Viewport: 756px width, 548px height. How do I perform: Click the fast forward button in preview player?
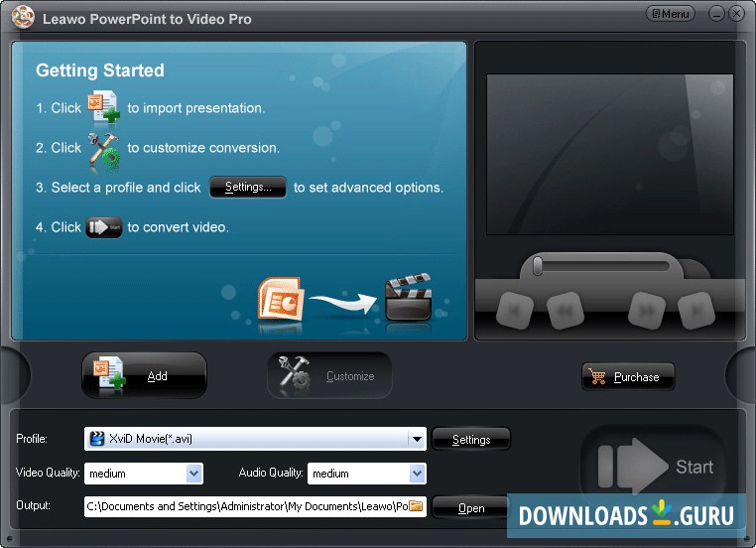[647, 311]
